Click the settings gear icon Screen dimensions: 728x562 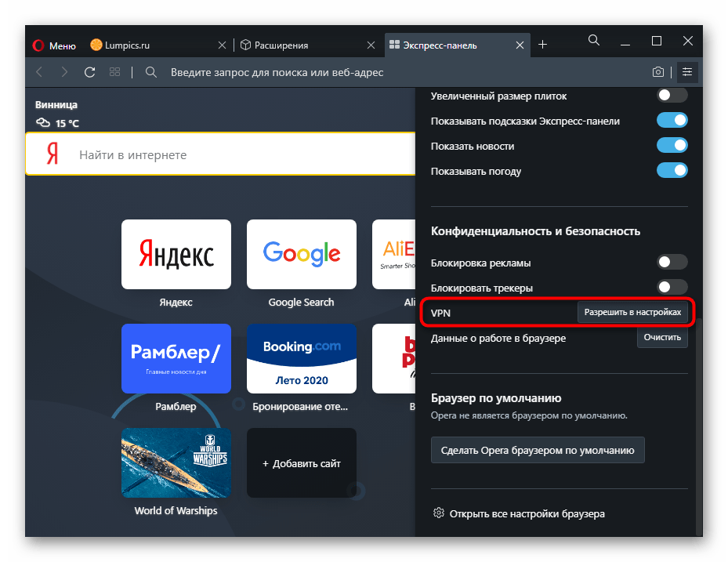[439, 513]
